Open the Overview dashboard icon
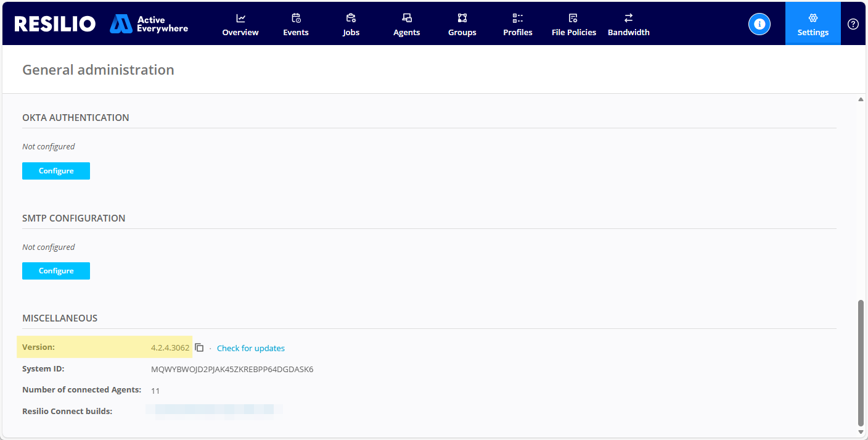 pyautogui.click(x=240, y=19)
